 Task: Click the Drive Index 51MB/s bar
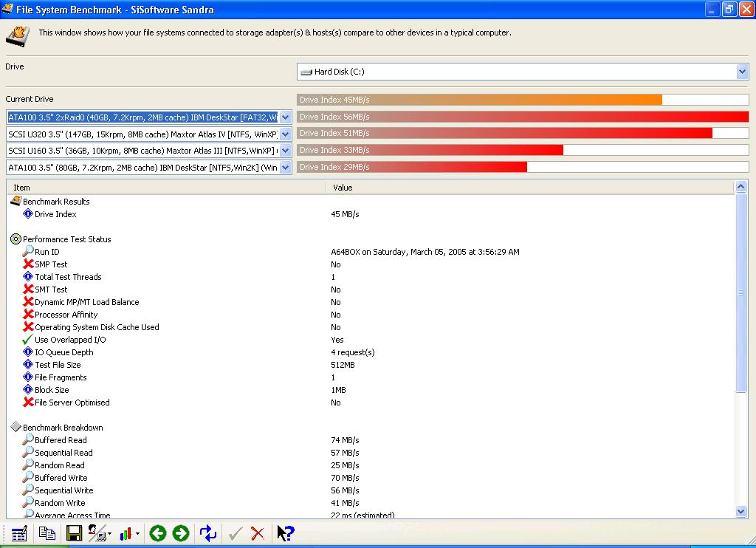coord(505,133)
